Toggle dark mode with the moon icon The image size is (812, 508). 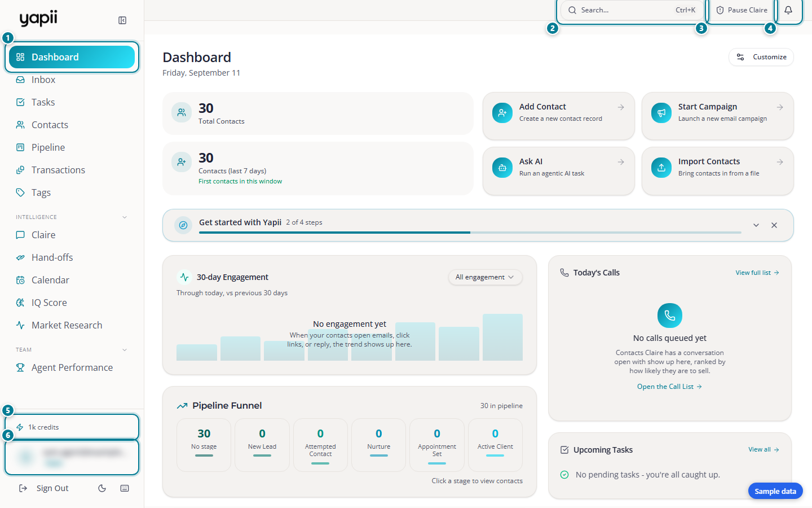102,488
